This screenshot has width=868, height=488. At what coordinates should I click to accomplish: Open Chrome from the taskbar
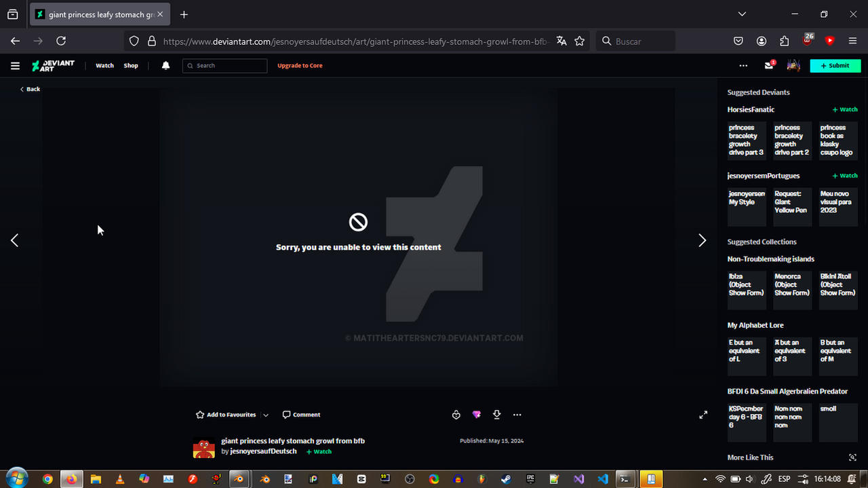[47, 479]
